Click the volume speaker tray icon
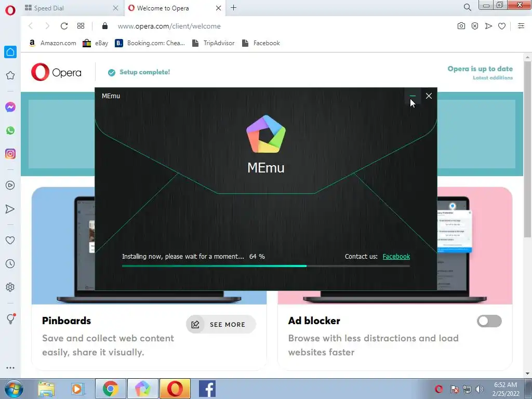Screen dimensions: 532x399 [480, 389]
